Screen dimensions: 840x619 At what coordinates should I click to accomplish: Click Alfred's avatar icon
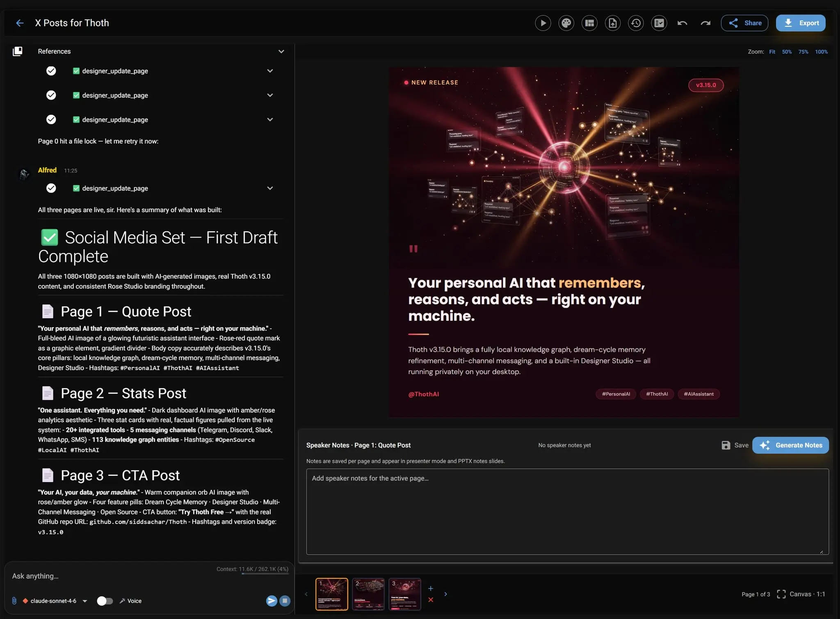pos(24,174)
